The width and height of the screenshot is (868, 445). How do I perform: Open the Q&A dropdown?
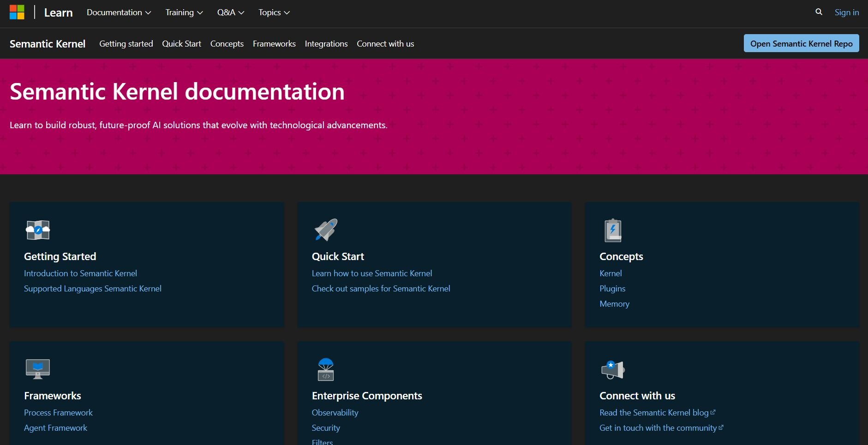230,12
